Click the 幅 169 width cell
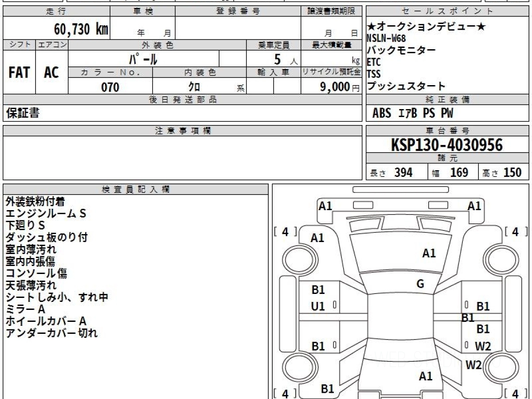The image size is (532, 399). [x=453, y=172]
